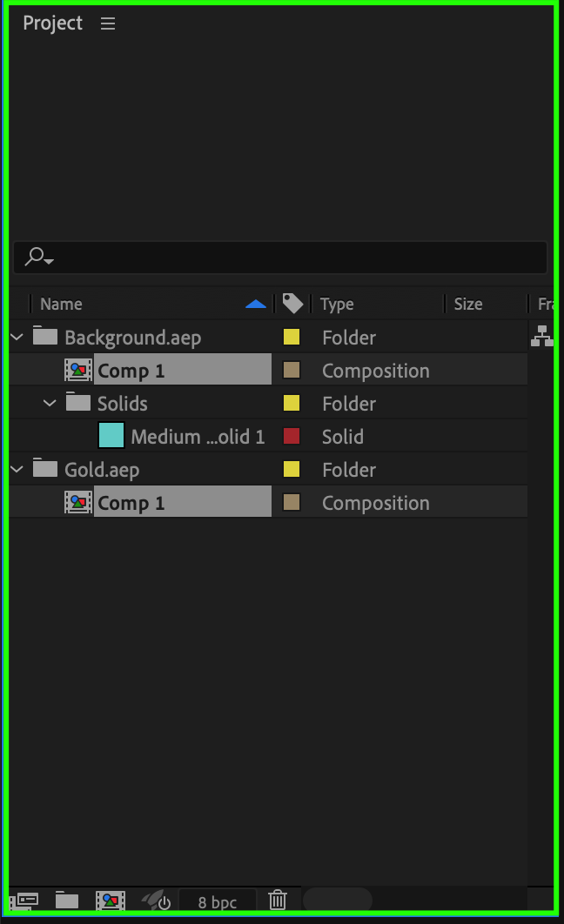Collapse the Background.aep folder
This screenshot has width=564, height=924.
click(17, 337)
